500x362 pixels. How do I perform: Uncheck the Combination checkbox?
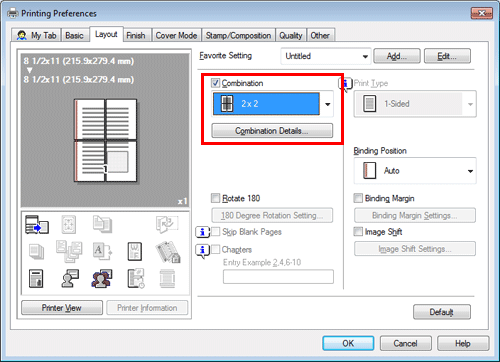tap(216, 83)
